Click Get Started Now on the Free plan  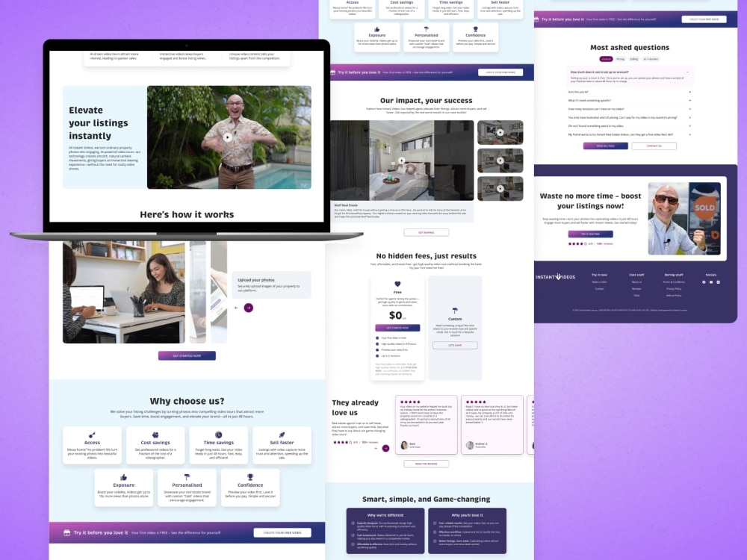pyautogui.click(x=398, y=328)
